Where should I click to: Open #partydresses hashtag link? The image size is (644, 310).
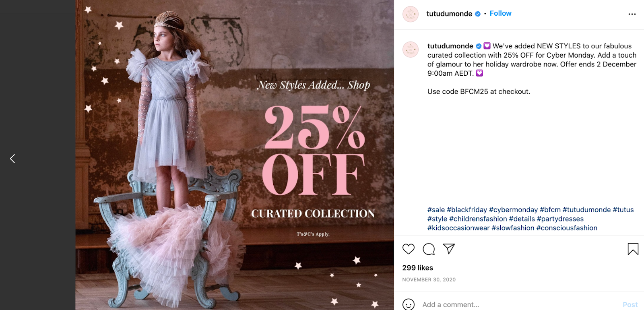pyautogui.click(x=560, y=219)
